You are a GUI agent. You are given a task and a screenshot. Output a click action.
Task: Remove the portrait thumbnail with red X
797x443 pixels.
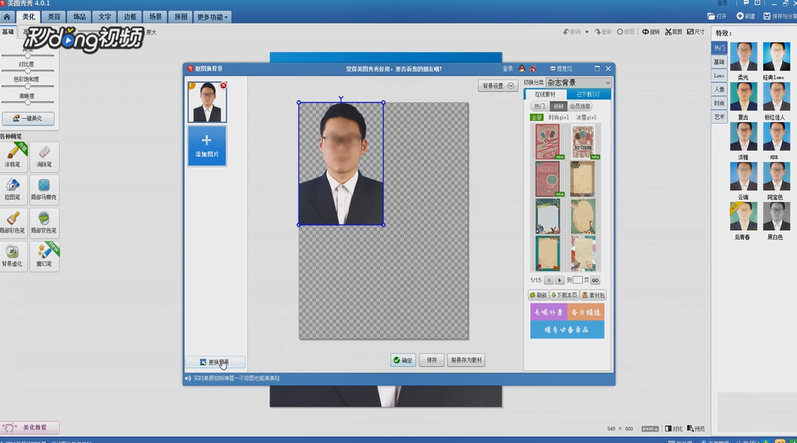(223, 85)
